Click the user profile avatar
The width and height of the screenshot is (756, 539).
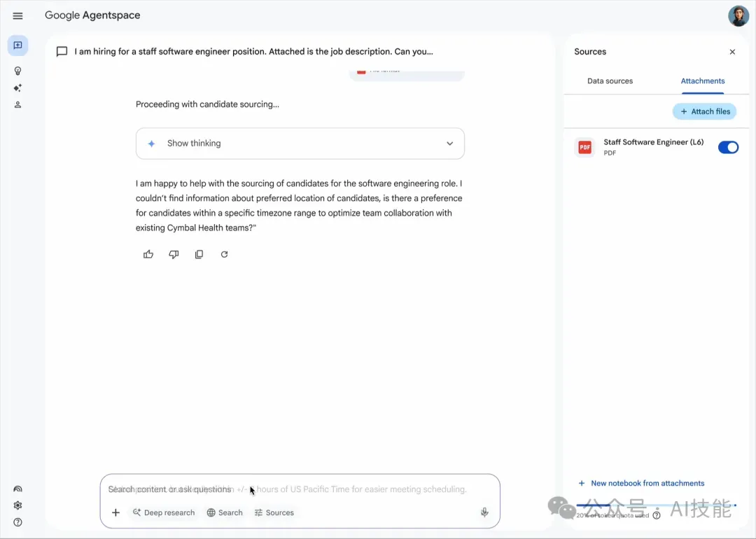[x=738, y=16]
